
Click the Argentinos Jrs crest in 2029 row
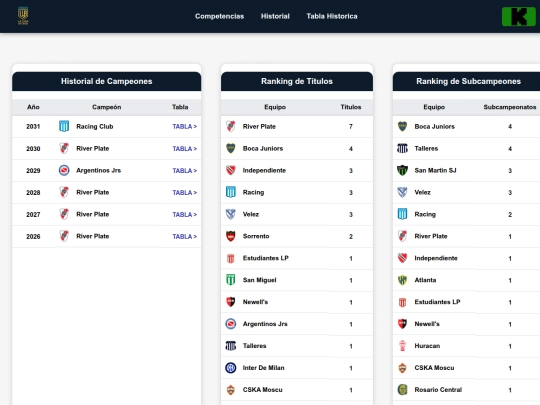click(64, 170)
